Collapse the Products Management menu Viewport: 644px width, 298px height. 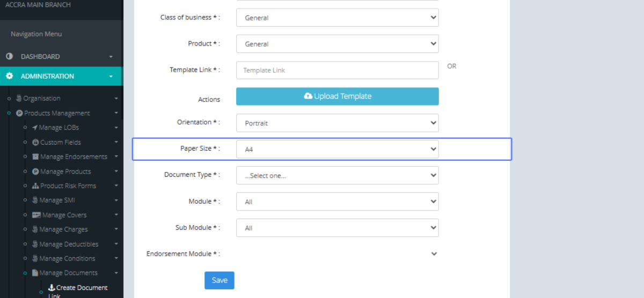coord(56,113)
